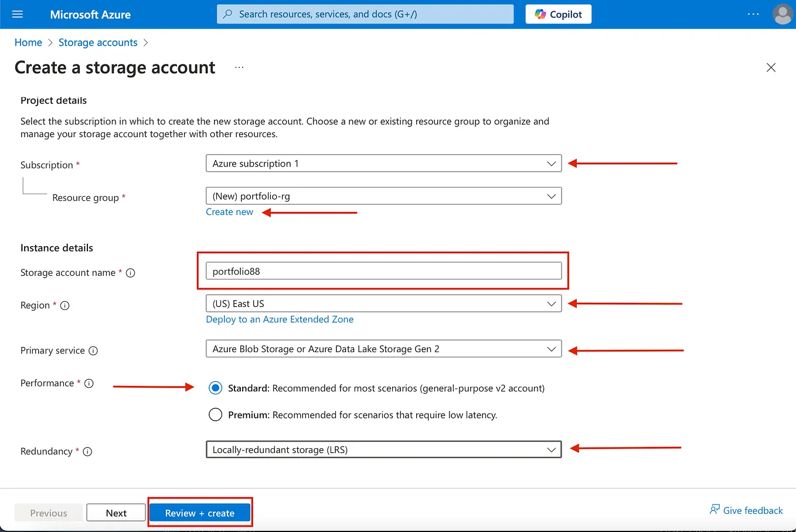View the Primary service info tooltip icon

point(92,350)
